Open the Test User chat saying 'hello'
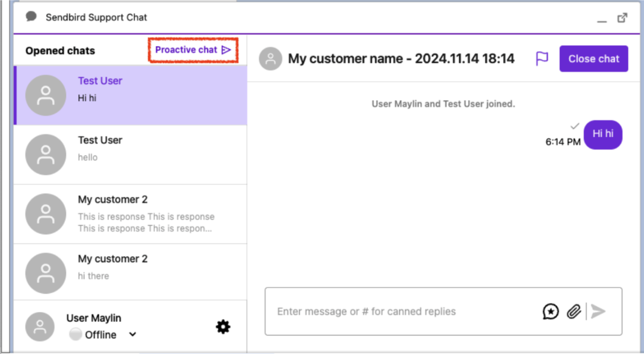Viewport: 644px width, 354px height. [130, 155]
